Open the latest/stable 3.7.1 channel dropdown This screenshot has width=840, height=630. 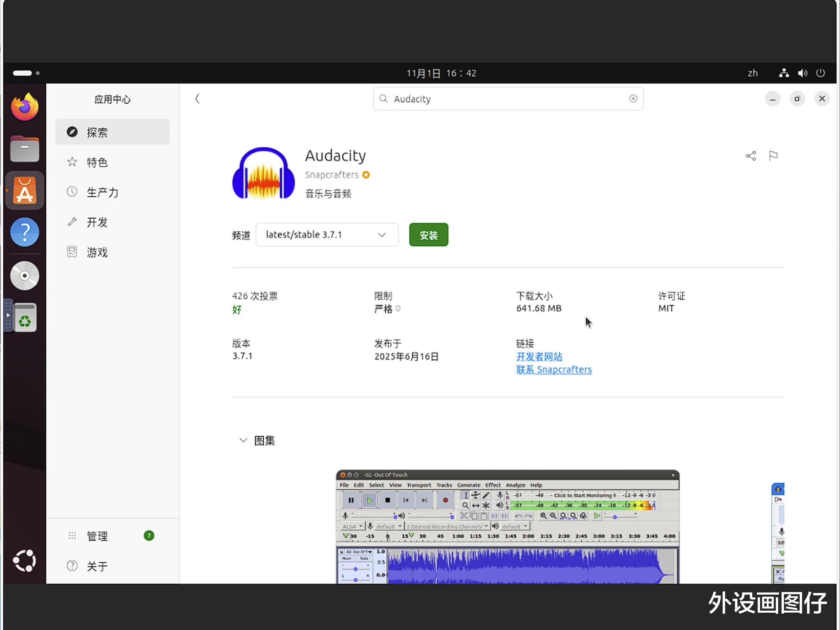click(x=327, y=235)
